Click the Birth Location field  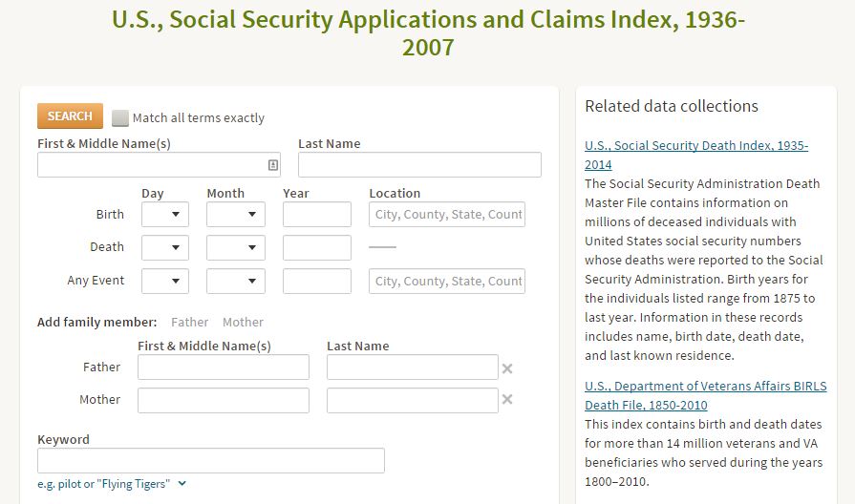tap(446, 214)
